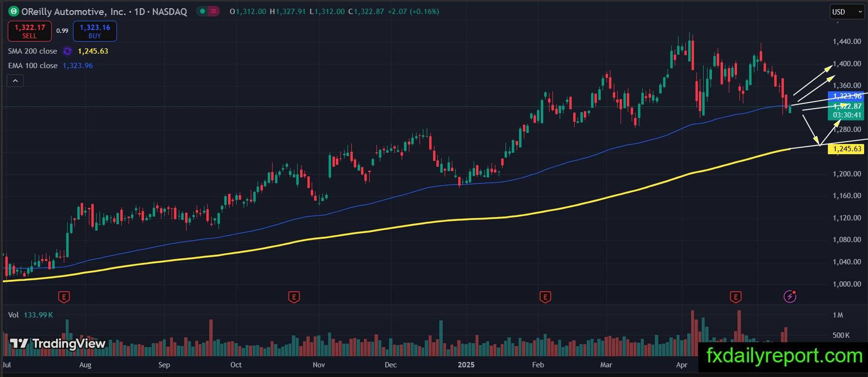Click the 1,360.00 price axis label
This screenshot has width=868, height=377.
tap(847, 86)
